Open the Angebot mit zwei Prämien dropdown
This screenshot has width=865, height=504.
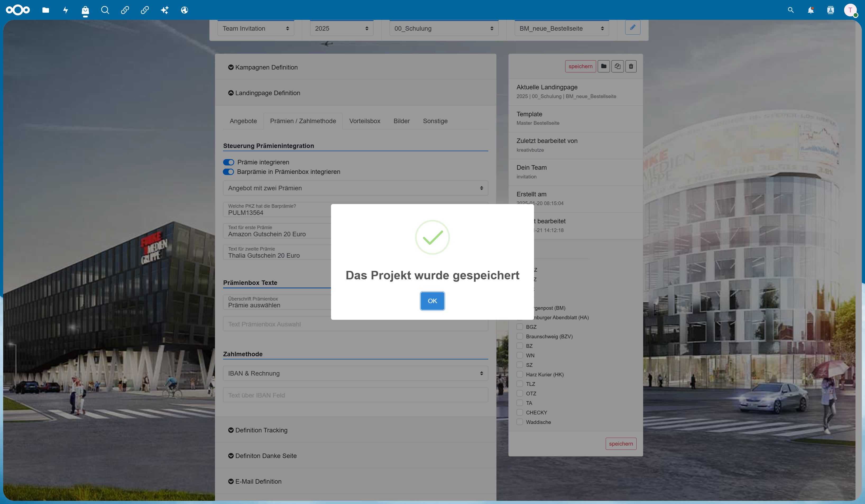click(356, 188)
